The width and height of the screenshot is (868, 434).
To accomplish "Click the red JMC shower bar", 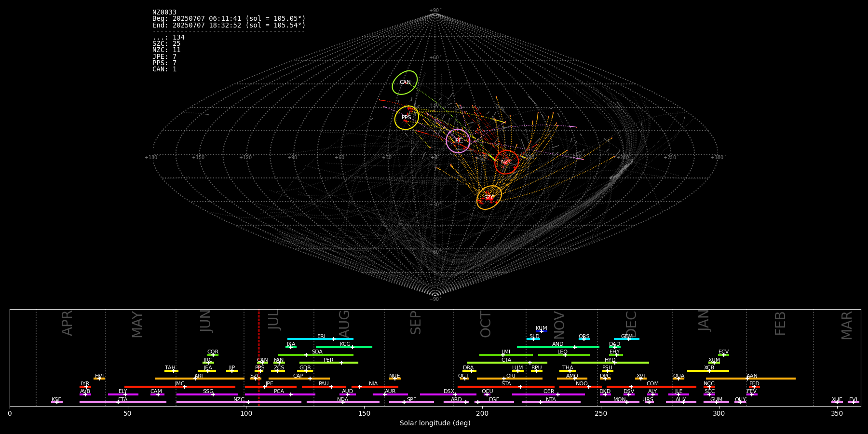I will 180,386.
